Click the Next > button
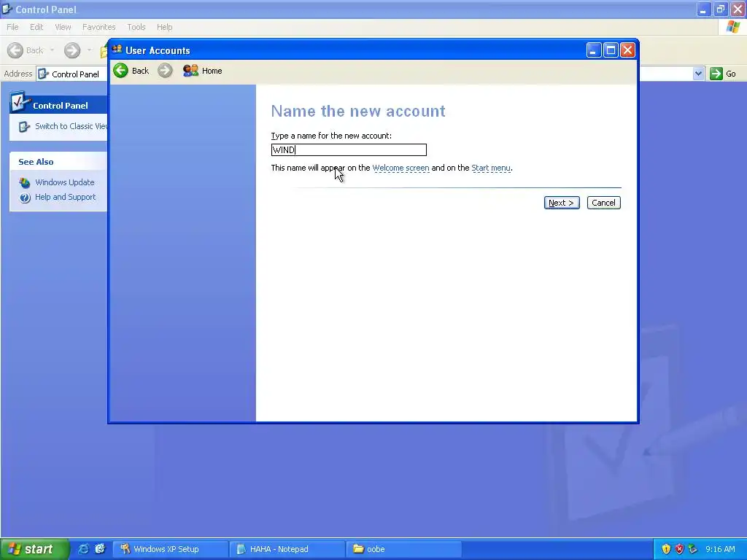Screen dimensions: 747x560 click(x=562, y=203)
